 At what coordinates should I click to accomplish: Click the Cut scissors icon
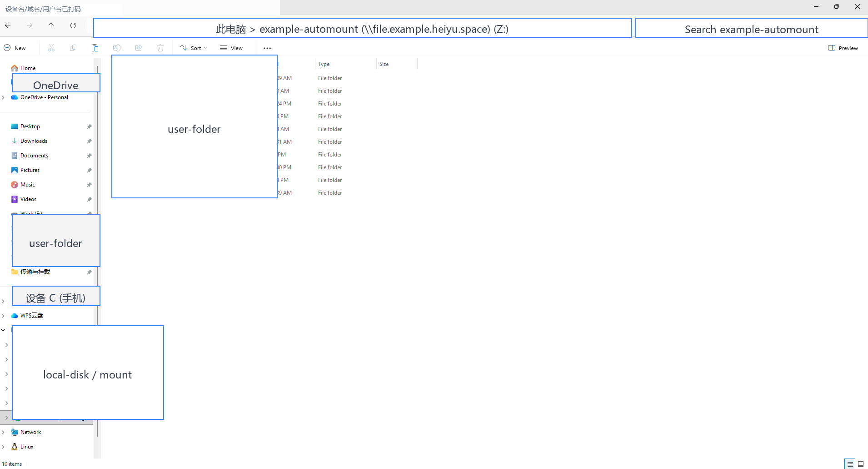(51, 48)
